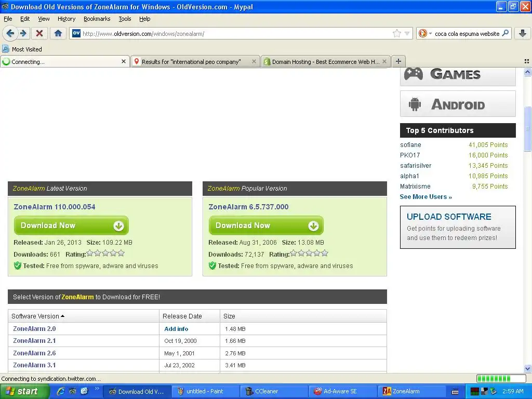This screenshot has height=399, width=532.
Task: Stop loading with the red X button
Action: [x=39, y=33]
